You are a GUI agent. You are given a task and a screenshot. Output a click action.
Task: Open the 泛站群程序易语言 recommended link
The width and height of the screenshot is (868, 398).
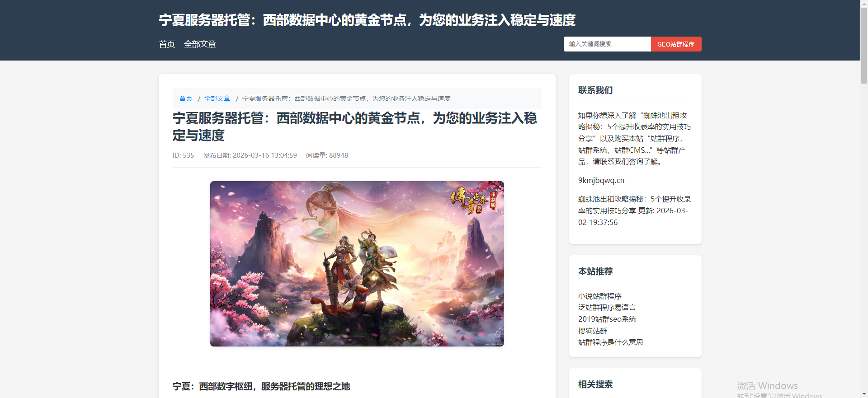click(x=607, y=308)
